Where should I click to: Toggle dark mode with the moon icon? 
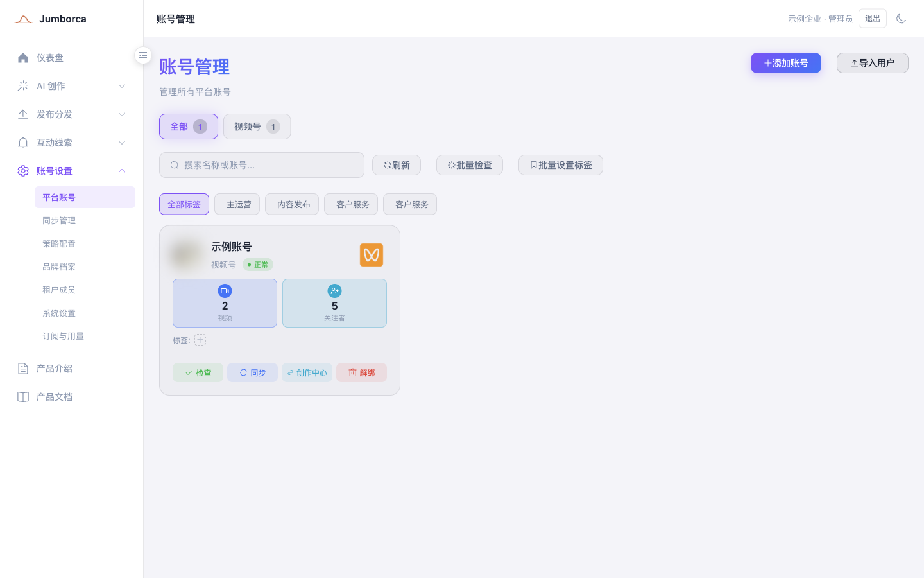coord(901,19)
